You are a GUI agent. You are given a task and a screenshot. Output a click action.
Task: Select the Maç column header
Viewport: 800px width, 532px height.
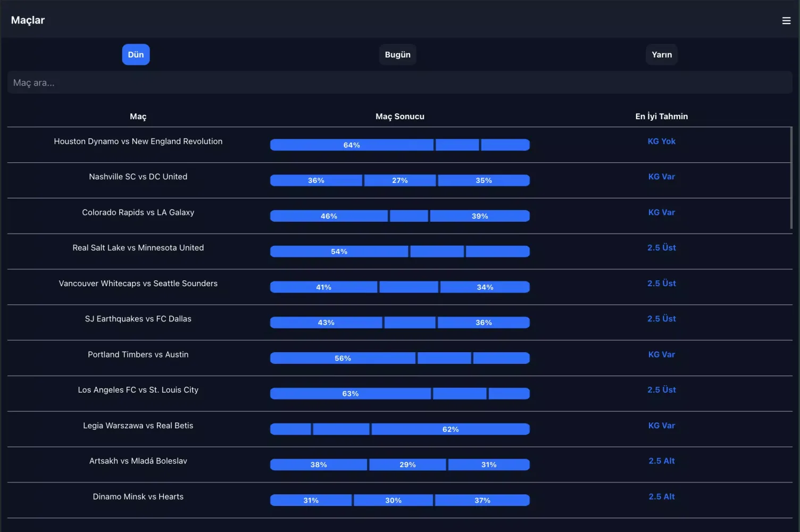pos(138,116)
